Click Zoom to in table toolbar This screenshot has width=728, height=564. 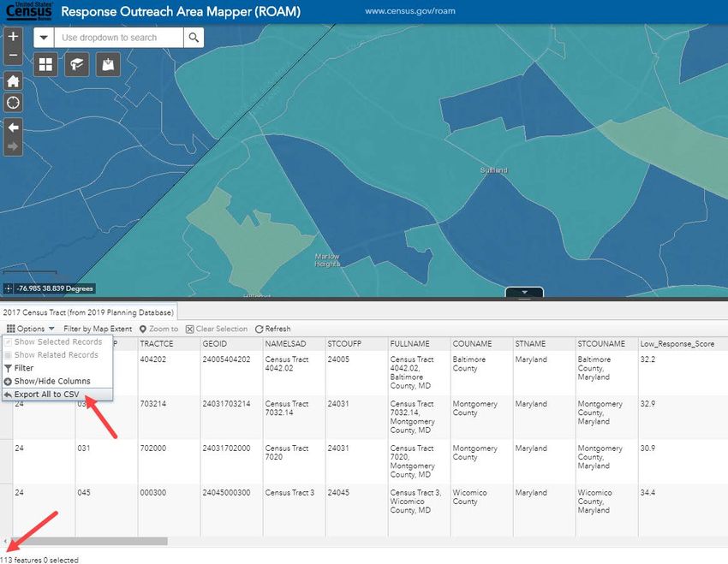click(158, 329)
